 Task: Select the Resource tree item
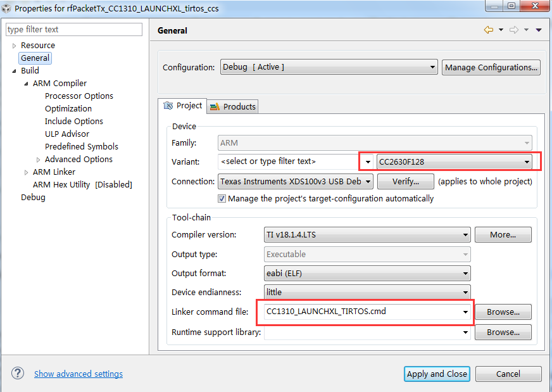pos(38,46)
